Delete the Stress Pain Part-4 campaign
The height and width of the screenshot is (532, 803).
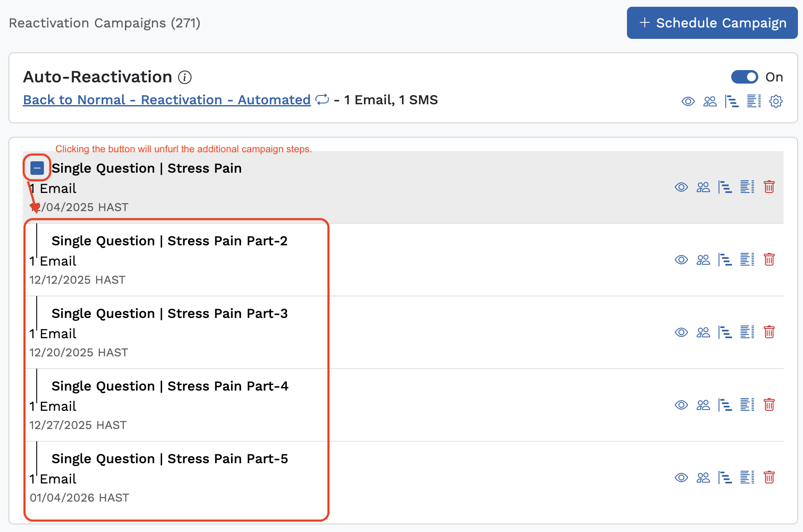(x=769, y=405)
